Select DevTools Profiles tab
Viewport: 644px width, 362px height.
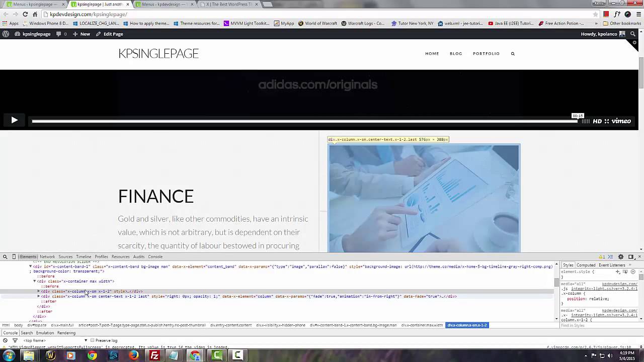pyautogui.click(x=101, y=256)
